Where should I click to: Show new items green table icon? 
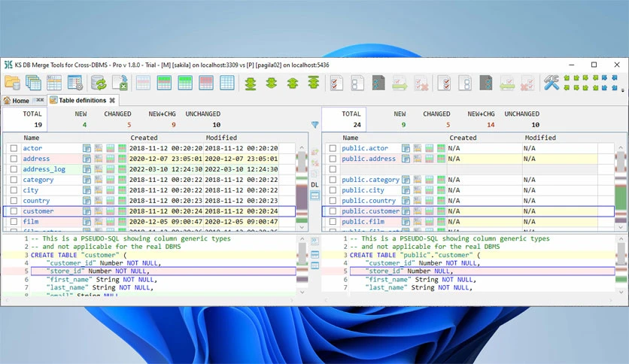point(185,83)
